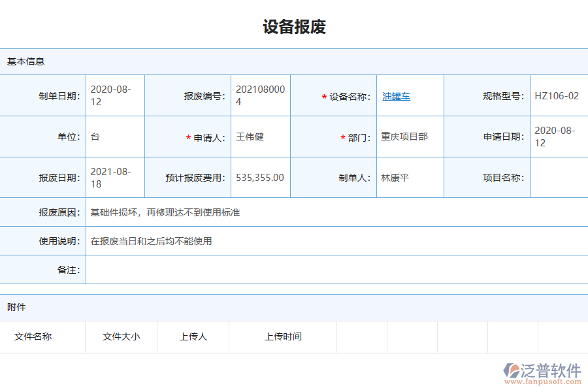This screenshot has width=588, height=392.
Task: Click the empty 项目名称 field
Action: pos(559,177)
